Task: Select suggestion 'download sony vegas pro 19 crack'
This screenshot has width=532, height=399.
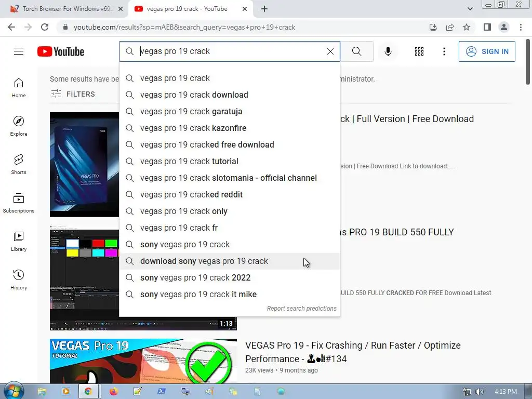Action: coord(229,261)
